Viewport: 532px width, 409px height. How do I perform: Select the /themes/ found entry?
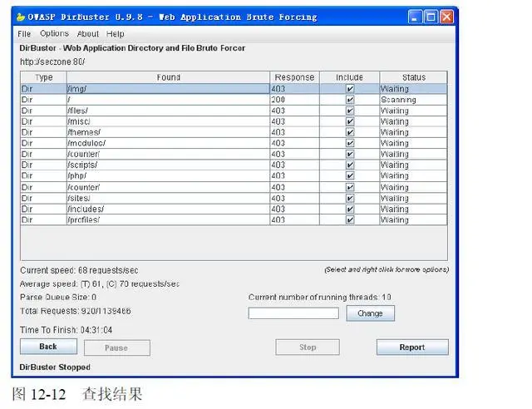[x=168, y=132]
